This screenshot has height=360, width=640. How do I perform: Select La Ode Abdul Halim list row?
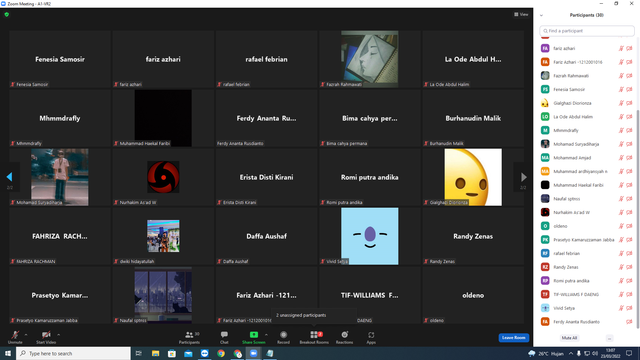point(587,116)
